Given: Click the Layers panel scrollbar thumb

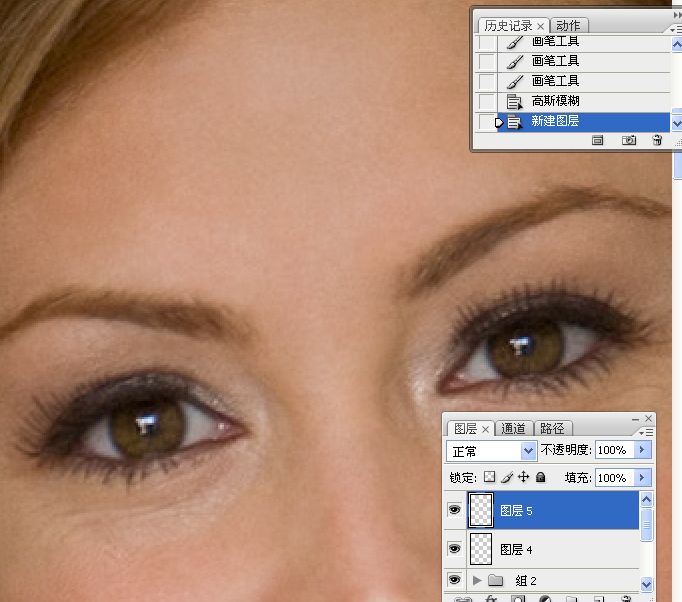Looking at the screenshot, I should point(647,525).
